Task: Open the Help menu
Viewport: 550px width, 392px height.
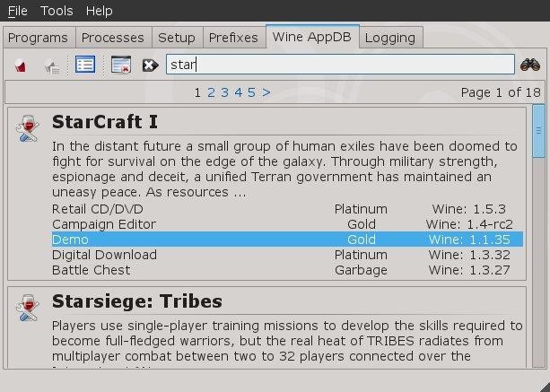Action: click(100, 11)
